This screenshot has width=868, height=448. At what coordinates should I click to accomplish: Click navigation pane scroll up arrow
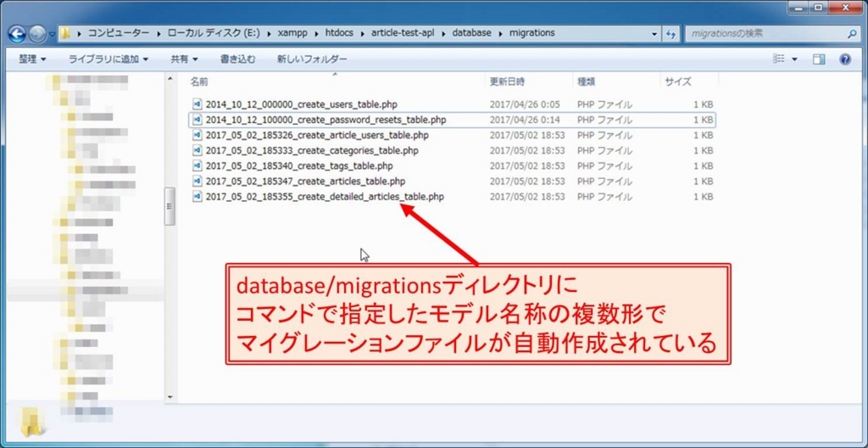tap(170, 79)
